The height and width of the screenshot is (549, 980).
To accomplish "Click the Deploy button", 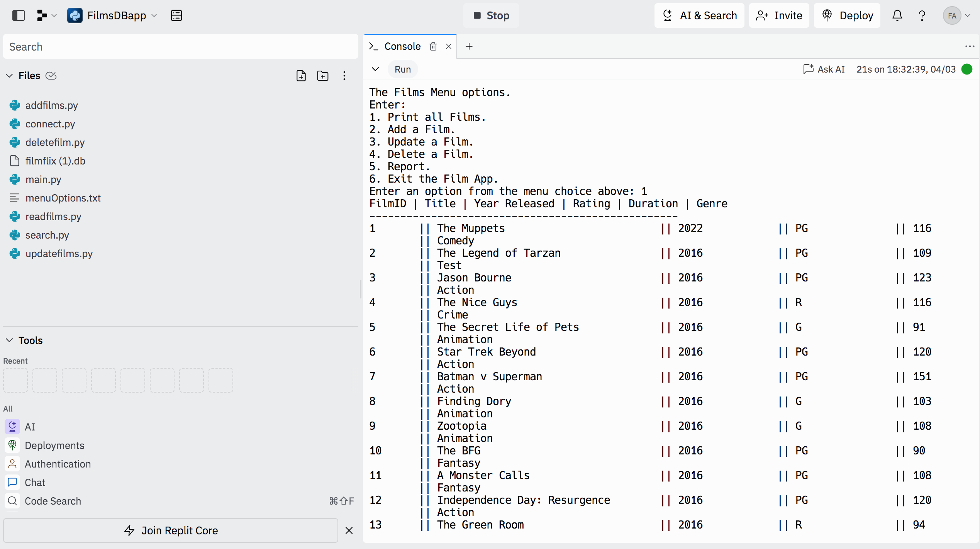I will pyautogui.click(x=847, y=15).
